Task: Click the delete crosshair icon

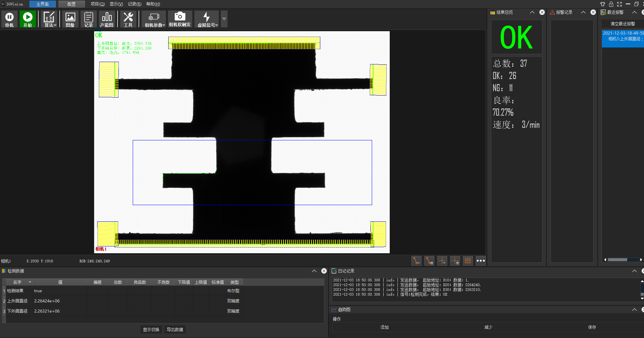Action: [x=455, y=261]
